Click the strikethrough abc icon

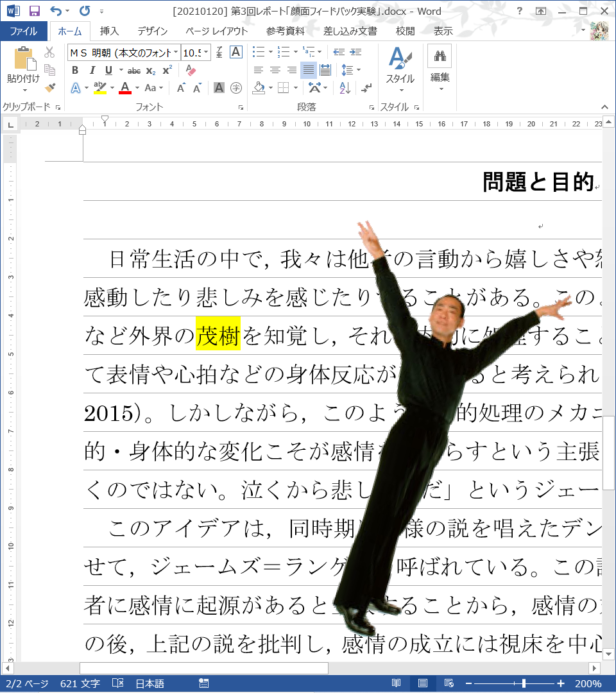(x=134, y=71)
